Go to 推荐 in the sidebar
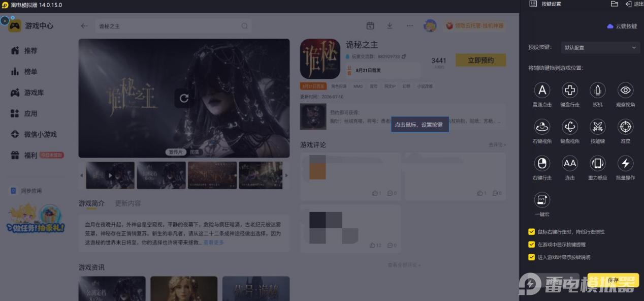This screenshot has height=301, width=644. coord(30,51)
